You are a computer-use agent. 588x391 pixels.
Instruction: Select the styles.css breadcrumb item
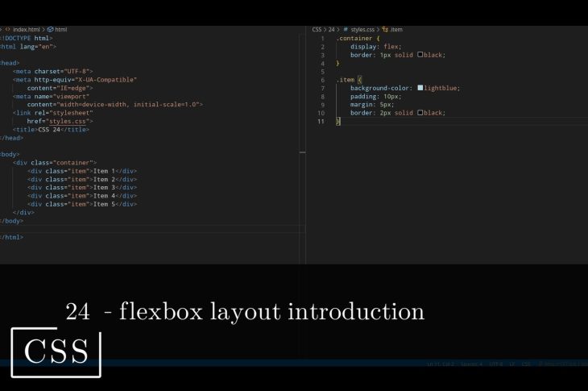click(362, 29)
